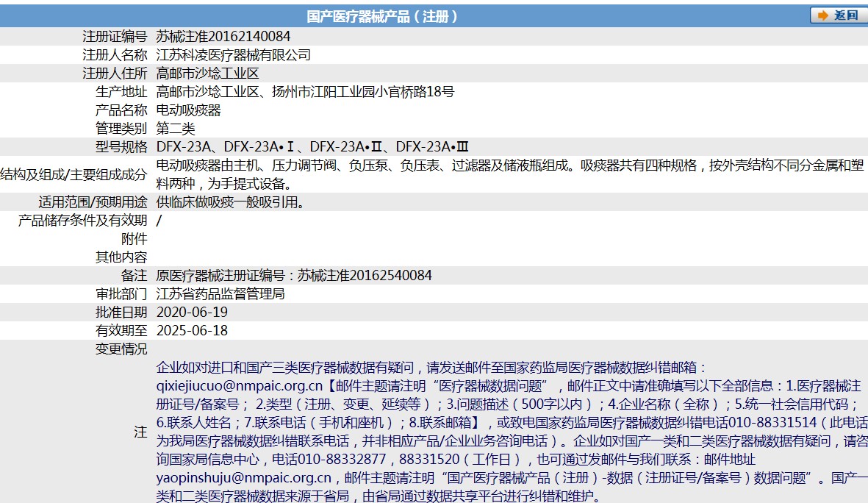The image size is (868, 503).
Task: Click the 附件 label
Action: click(x=134, y=239)
